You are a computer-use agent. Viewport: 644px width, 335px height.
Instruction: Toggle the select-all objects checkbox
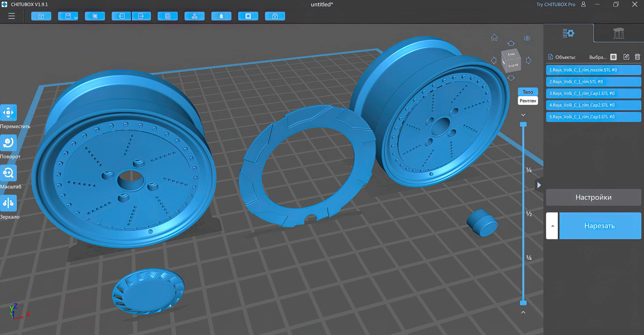click(x=613, y=57)
